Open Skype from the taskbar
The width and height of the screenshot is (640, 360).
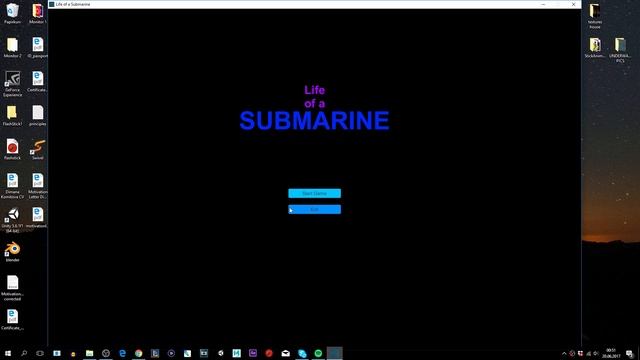[302, 353]
